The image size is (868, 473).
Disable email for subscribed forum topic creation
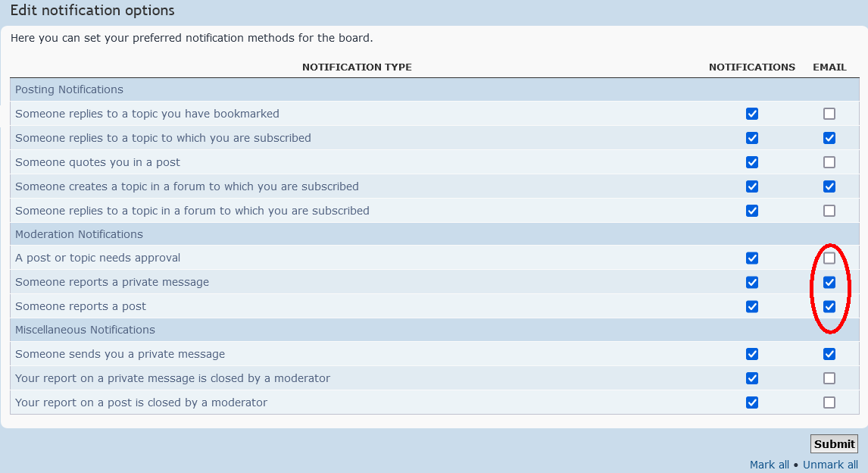tap(829, 186)
